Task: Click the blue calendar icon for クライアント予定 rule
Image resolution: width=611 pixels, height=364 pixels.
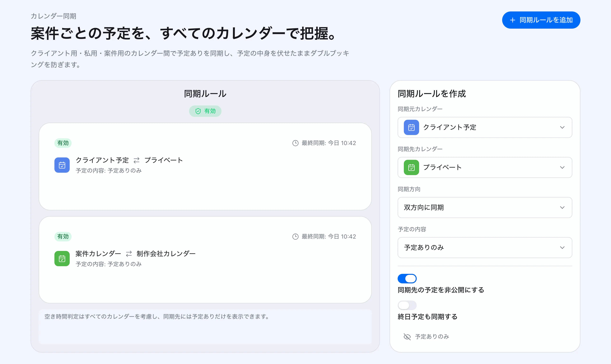Action: 62,165
